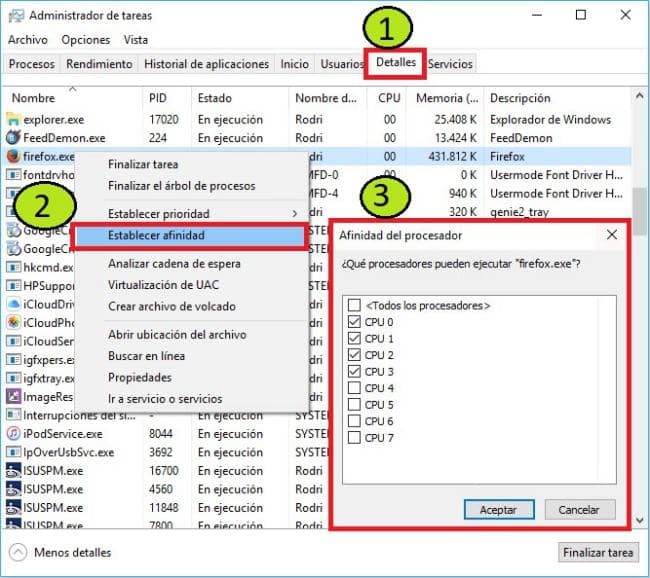This screenshot has width=650, height=578.
Task: Click the Interrupciones del sistema icon
Action: click(x=13, y=415)
